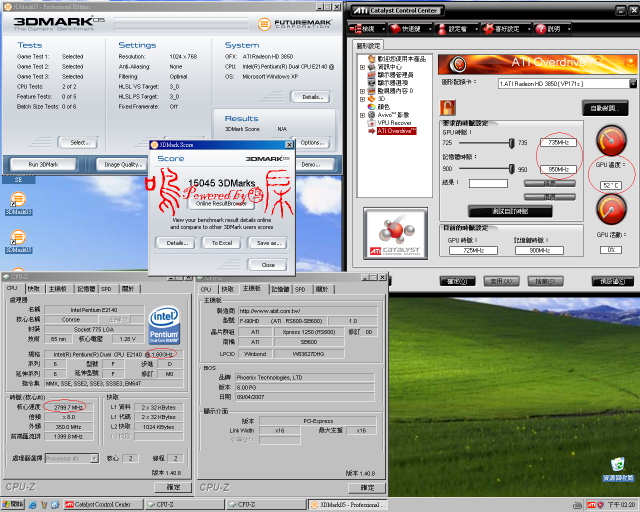Click Close in the 3DMark Score dialog
The width and height of the screenshot is (640, 512).
[x=267, y=265]
